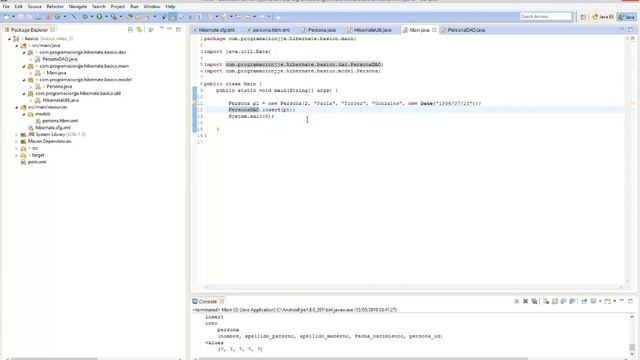Open the Window menu
Screen dimensions: 640x360
152,7
